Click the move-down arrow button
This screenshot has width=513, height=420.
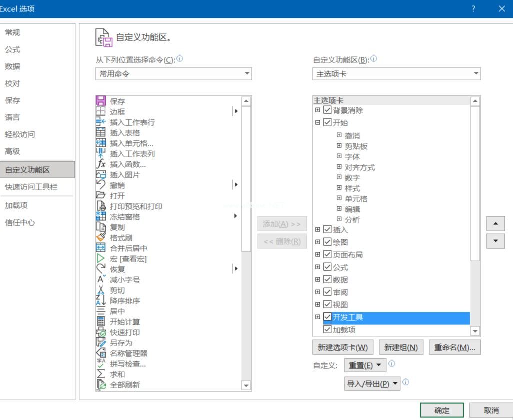[x=495, y=241]
